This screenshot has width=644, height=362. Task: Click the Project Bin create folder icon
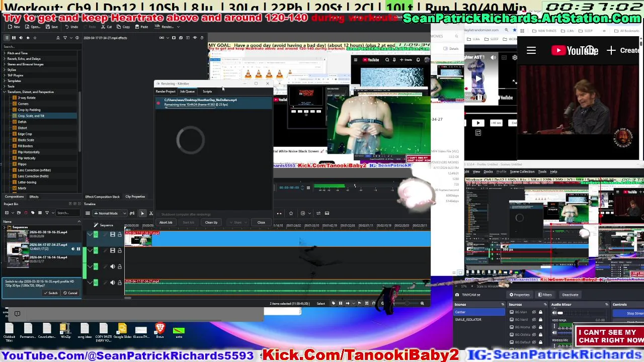19,213
